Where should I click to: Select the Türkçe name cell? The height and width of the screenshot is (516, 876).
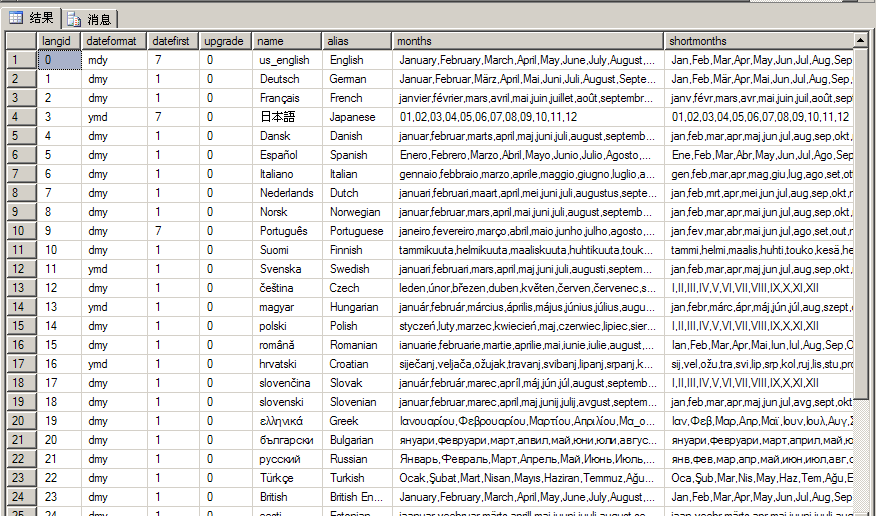click(x=287, y=477)
